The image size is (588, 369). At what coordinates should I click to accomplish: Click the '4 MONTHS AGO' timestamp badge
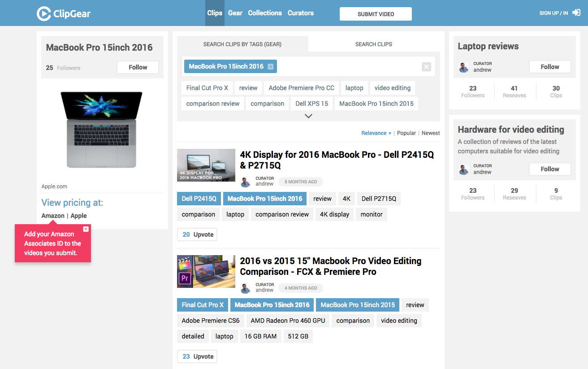pyautogui.click(x=300, y=288)
